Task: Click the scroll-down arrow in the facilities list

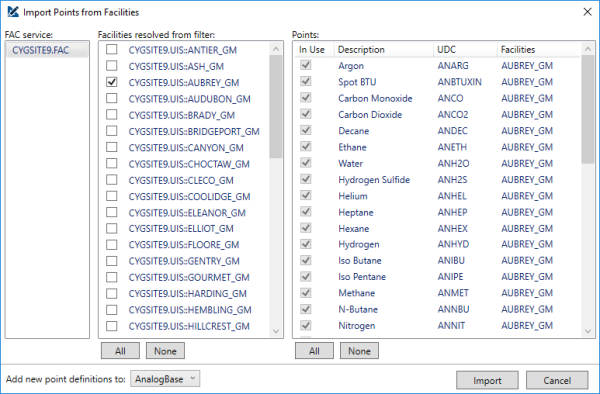Action: 276,331
